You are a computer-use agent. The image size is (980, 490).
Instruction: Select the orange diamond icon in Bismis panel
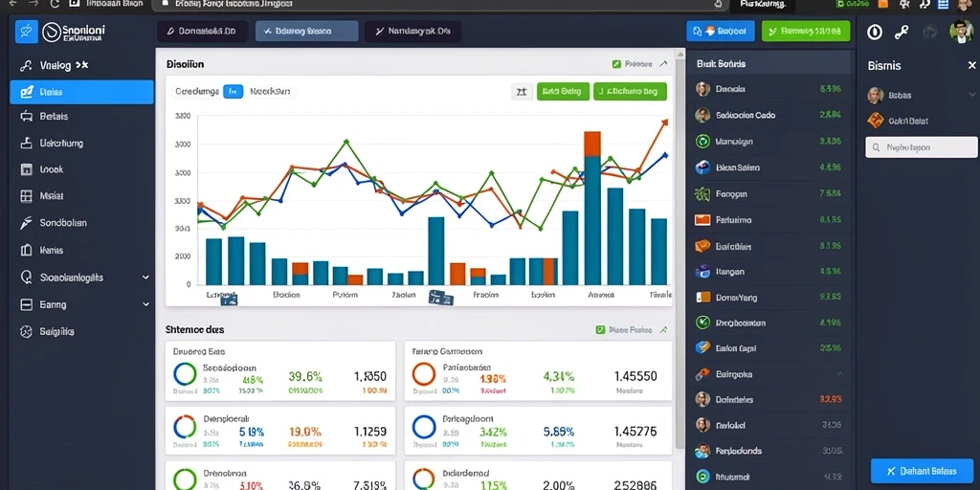pos(876,121)
